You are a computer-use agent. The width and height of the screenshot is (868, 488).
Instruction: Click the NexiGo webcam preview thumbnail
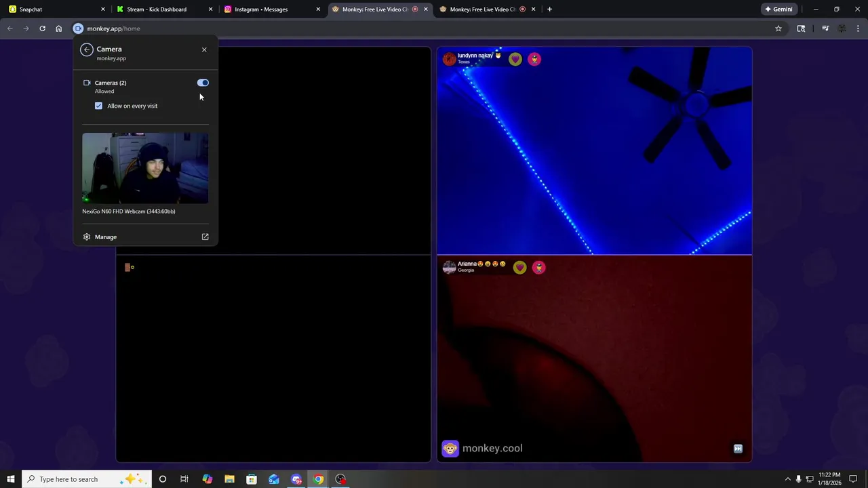pyautogui.click(x=145, y=168)
